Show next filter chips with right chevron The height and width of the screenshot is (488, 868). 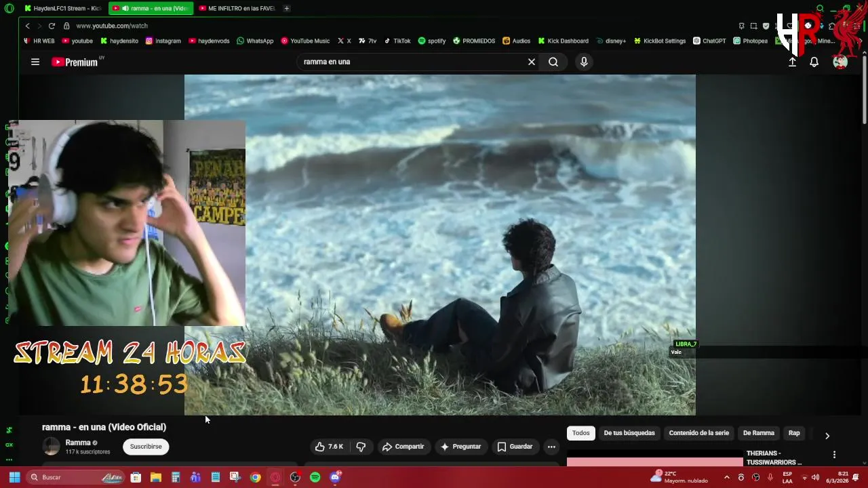(x=827, y=435)
